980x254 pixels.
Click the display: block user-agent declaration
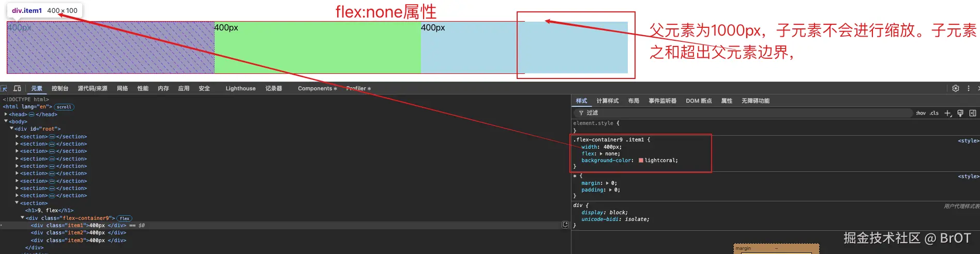tap(605, 213)
